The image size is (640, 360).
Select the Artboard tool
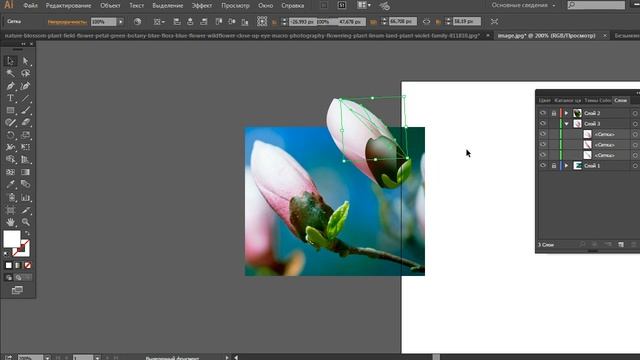pyautogui.click(x=10, y=210)
